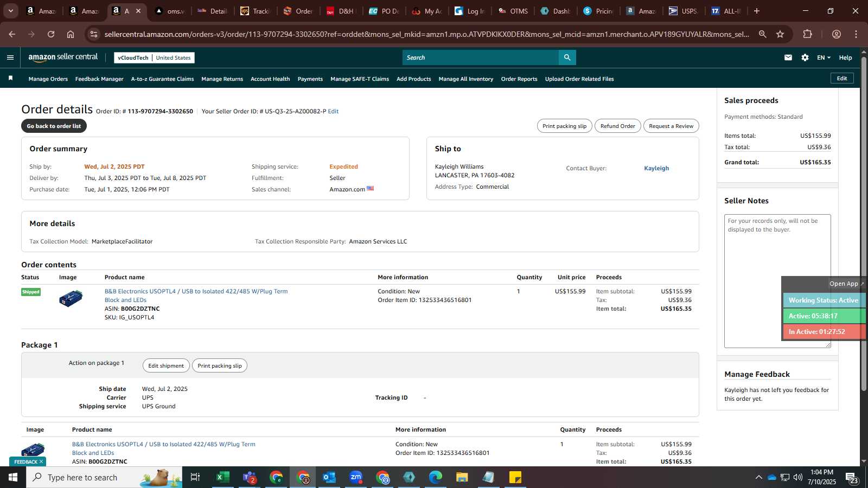
Task: Open the vCloudTech United States account switcher
Action: click(155, 57)
